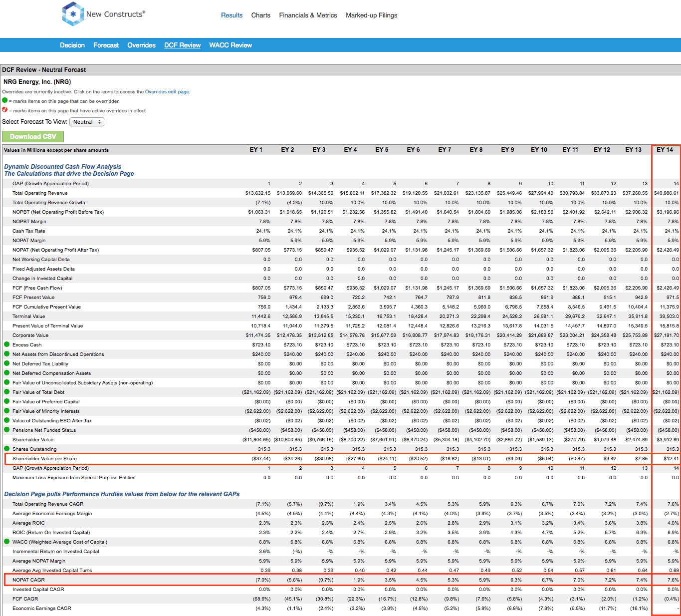Image resolution: width=681 pixels, height=616 pixels.
Task: Click Invested Capital CAGR row label
Action: (38, 590)
